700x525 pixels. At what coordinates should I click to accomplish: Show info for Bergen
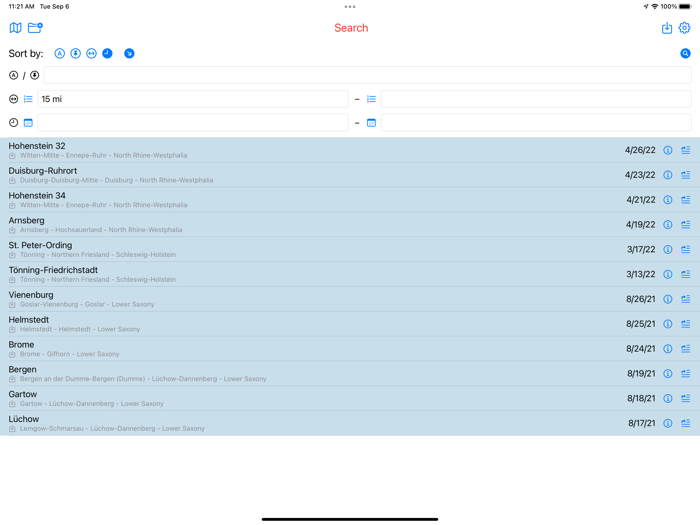667,374
